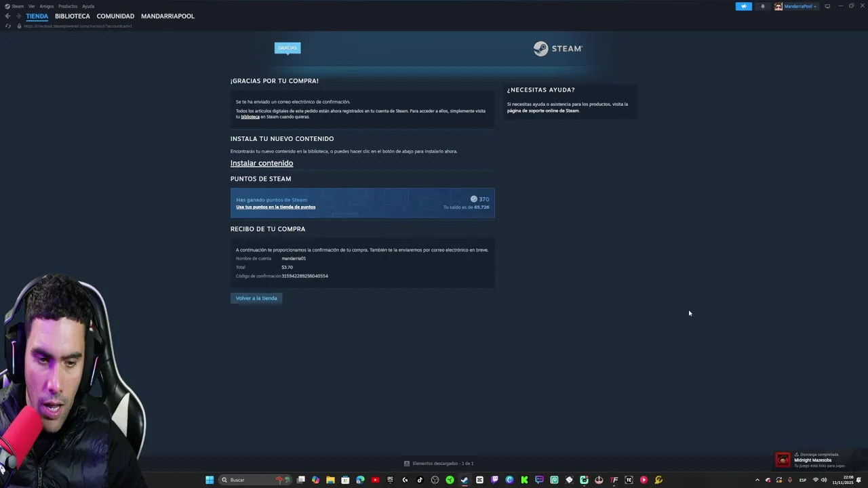This screenshot has width=868, height=488.
Task: Open Task View on the taskbar
Action: [300, 480]
